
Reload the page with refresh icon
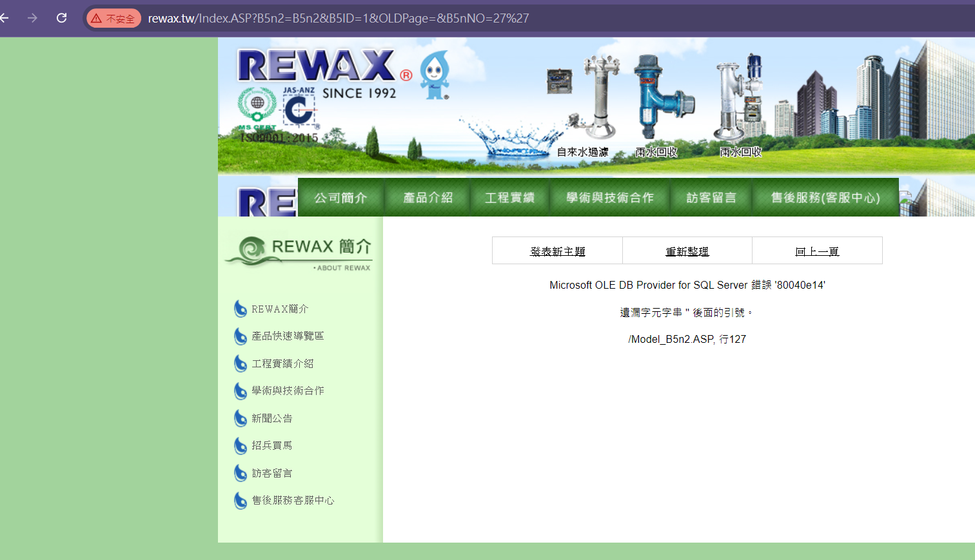tap(62, 18)
